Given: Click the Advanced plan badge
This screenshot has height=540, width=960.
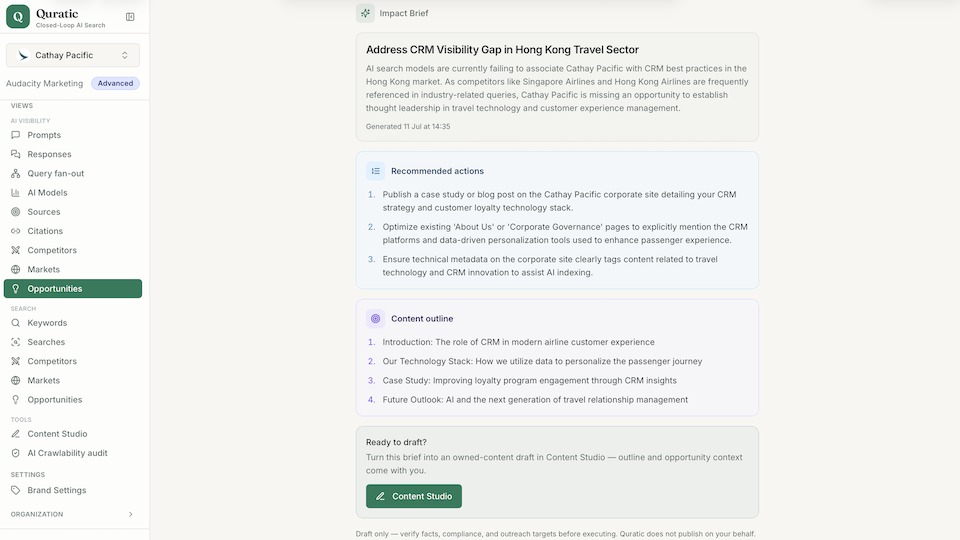Looking at the screenshot, I should coord(115,83).
